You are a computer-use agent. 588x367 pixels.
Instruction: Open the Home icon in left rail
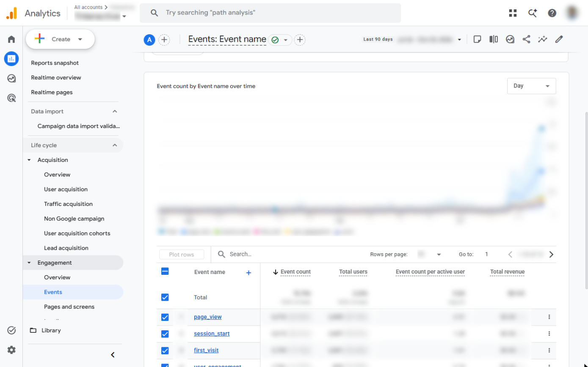tap(11, 39)
